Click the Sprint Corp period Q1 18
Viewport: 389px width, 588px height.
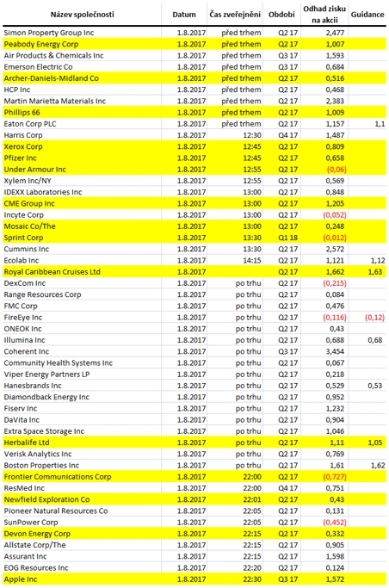click(287, 238)
